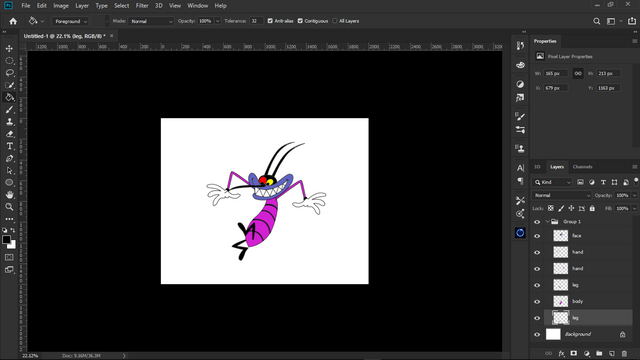Click the background color swatch
640x360 pixels.
tap(13, 245)
